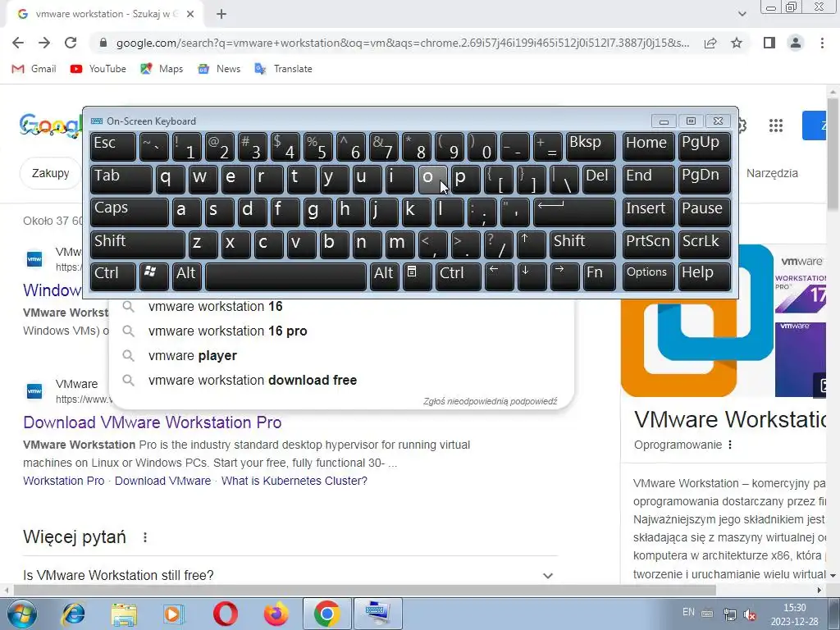
Task: Toggle the left Alt key
Action: [x=186, y=277]
